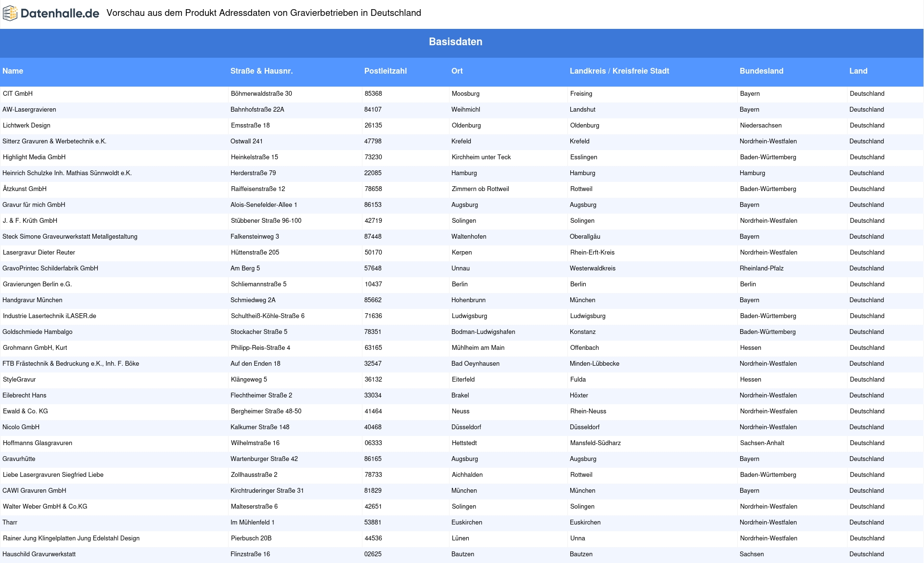924x563 pixels.
Task: Select Grohmann GmbH, Kurt
Action: point(35,347)
